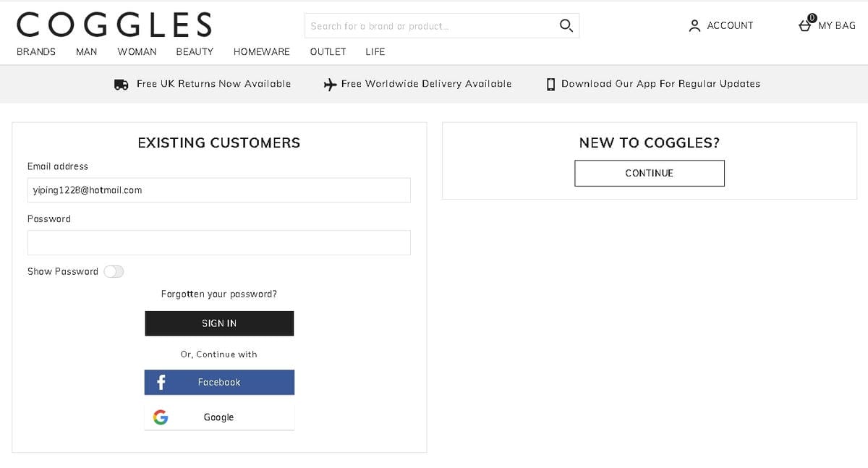The height and width of the screenshot is (468, 868).
Task: Open the Life menu
Action: 375,51
